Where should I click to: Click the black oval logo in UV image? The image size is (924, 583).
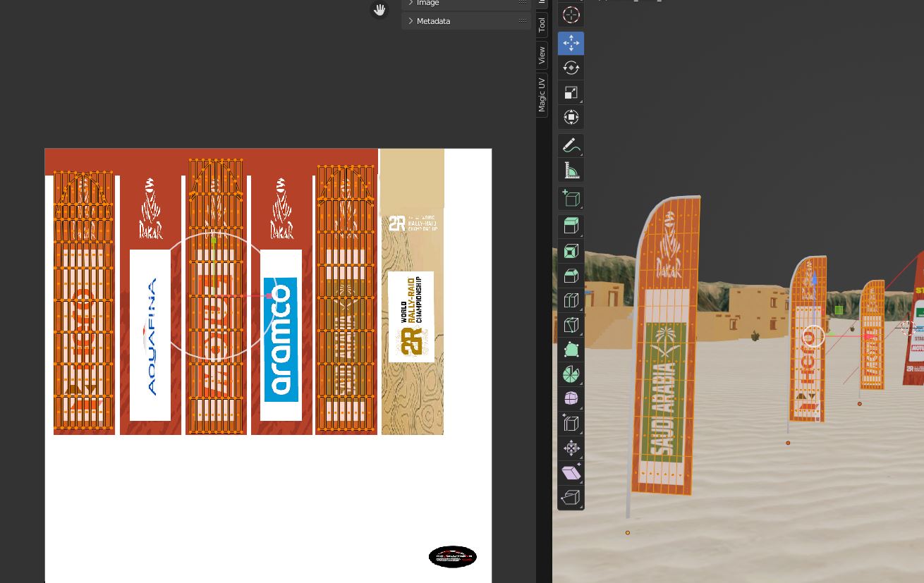[x=453, y=557]
